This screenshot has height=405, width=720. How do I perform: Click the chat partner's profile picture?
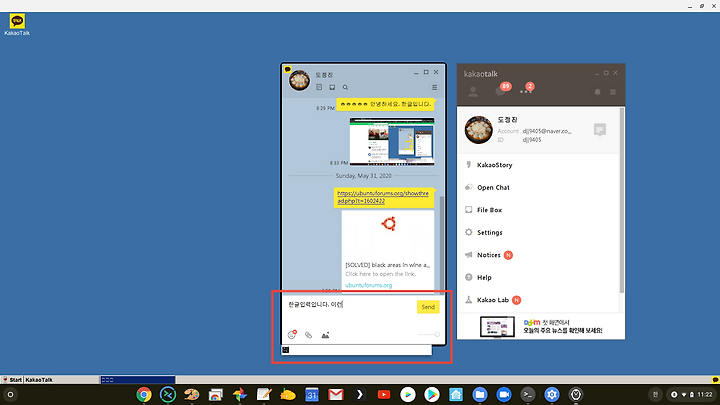coord(299,81)
